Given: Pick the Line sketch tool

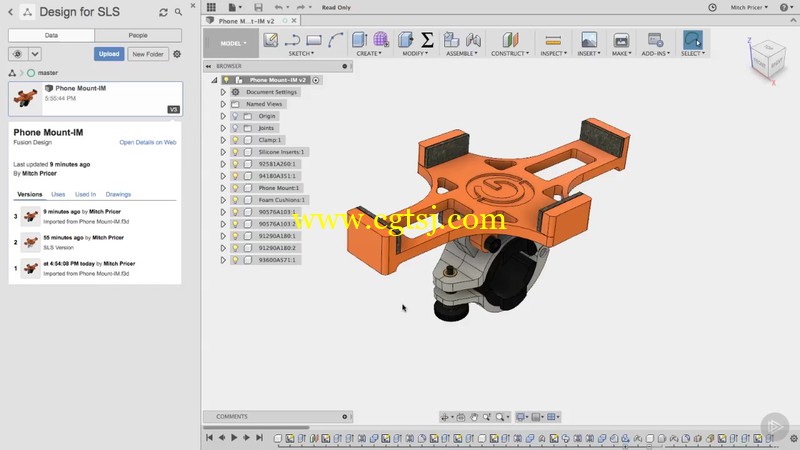Looking at the screenshot, I should 292,40.
